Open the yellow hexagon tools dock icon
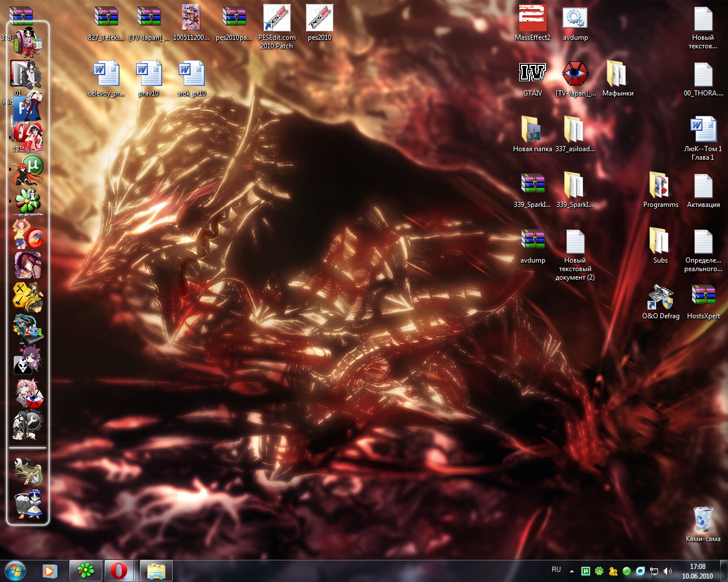728x582 pixels. 27,297
